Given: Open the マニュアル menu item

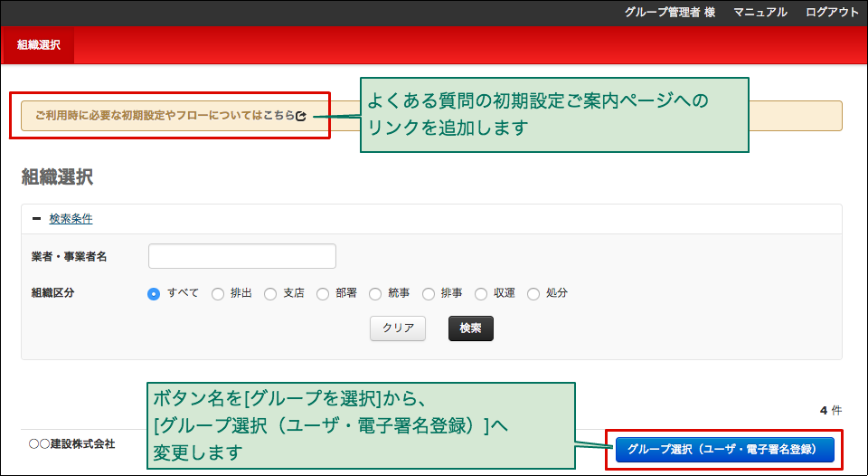Looking at the screenshot, I should 759,12.
